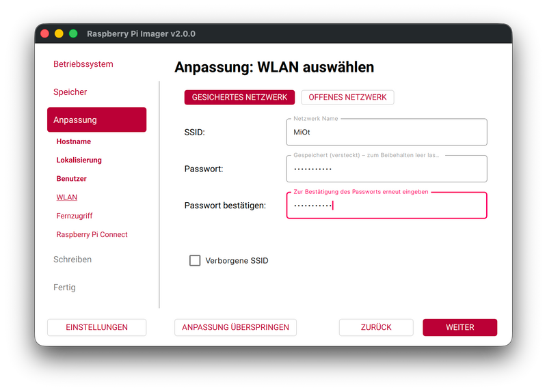Switch to Offenes Netzwerk tab
Image resolution: width=547 pixels, height=392 pixels.
[x=347, y=98]
